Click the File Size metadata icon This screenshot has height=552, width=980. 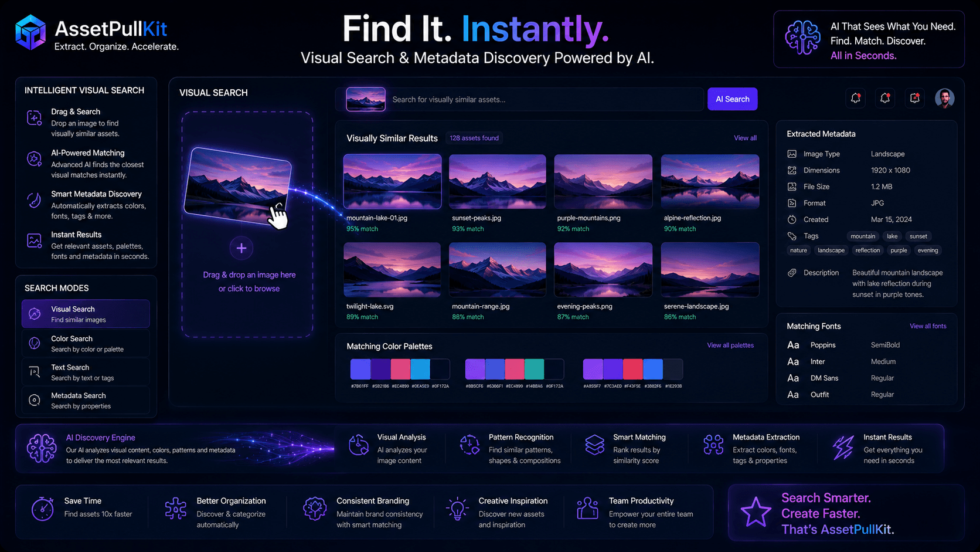[792, 187]
